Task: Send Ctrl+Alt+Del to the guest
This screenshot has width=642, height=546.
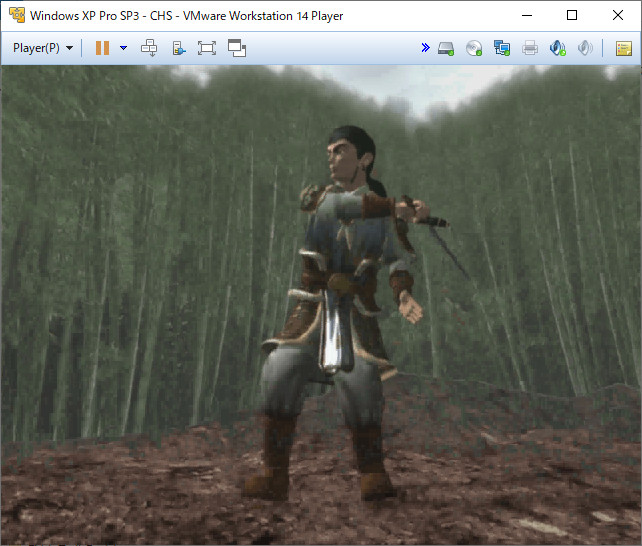Action: click(149, 48)
